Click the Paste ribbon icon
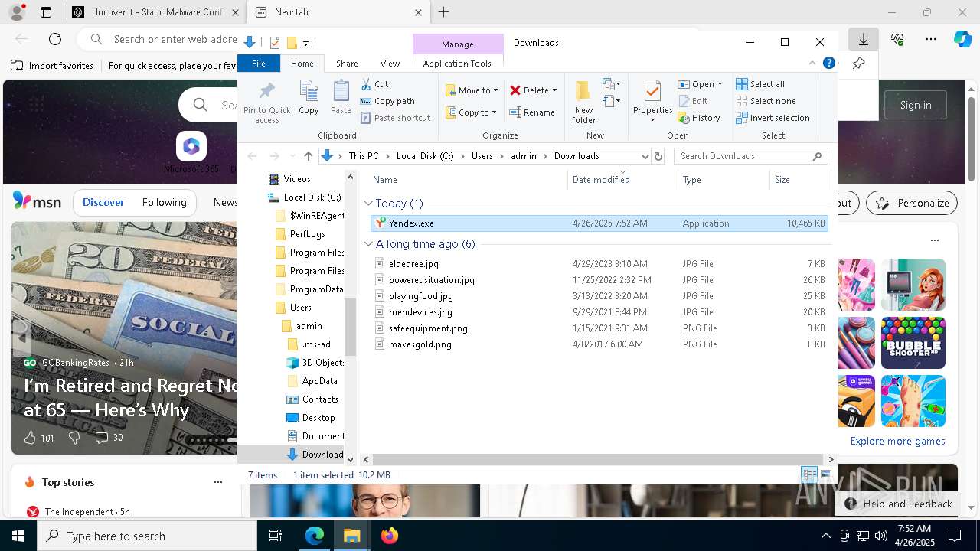This screenshot has width=980, height=551. click(341, 97)
